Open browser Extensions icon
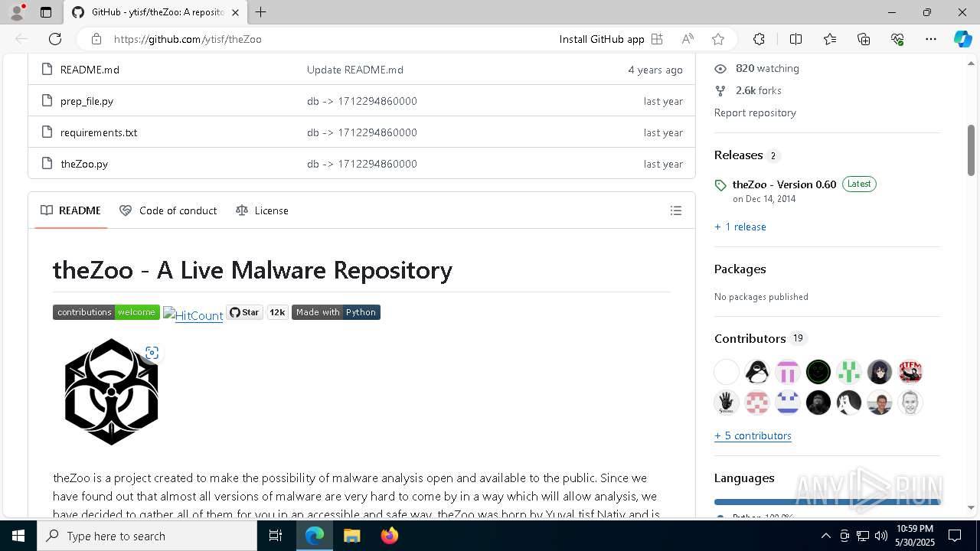This screenshot has width=980, height=551. pyautogui.click(x=759, y=39)
